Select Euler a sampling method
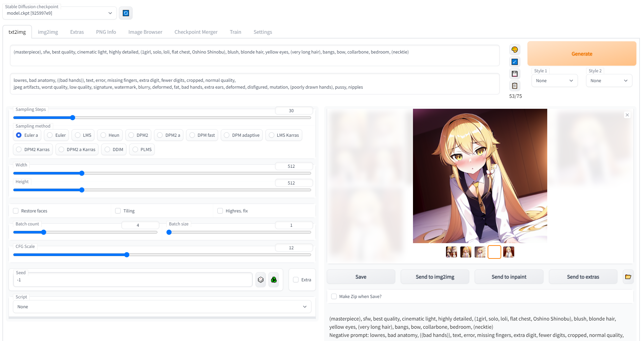 coord(27,135)
